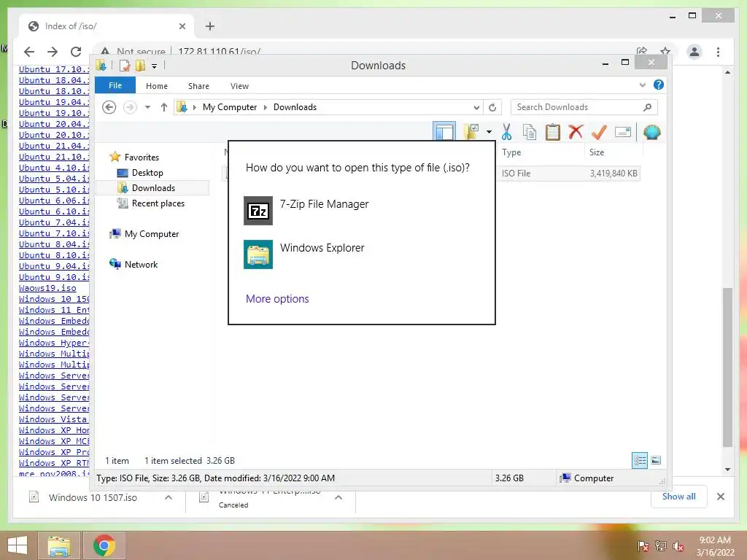Open the View ribbon tab
The image size is (747, 560).
(x=239, y=86)
